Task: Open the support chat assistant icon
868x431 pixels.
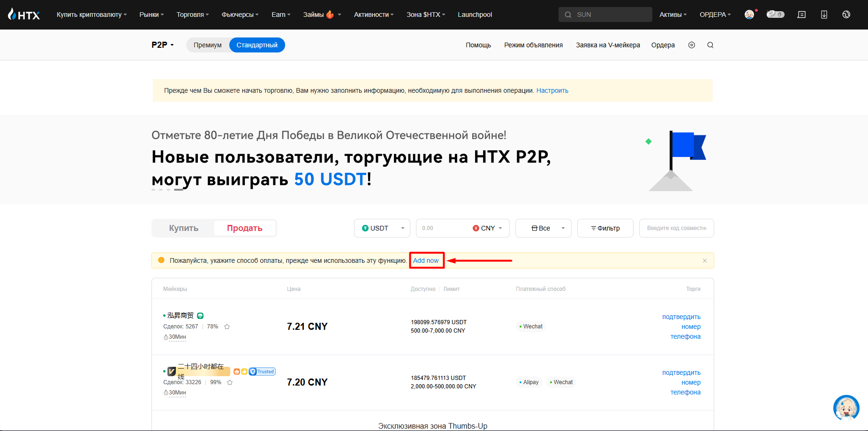Action: click(846, 408)
